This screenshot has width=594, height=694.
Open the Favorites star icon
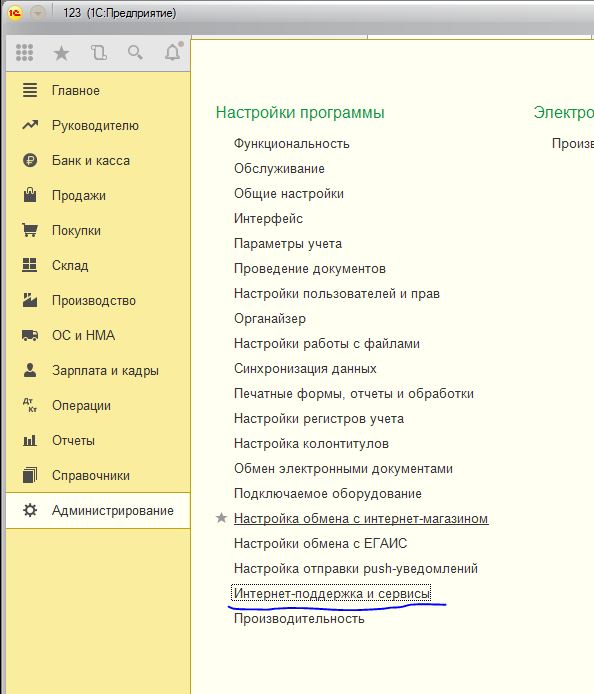click(62, 54)
